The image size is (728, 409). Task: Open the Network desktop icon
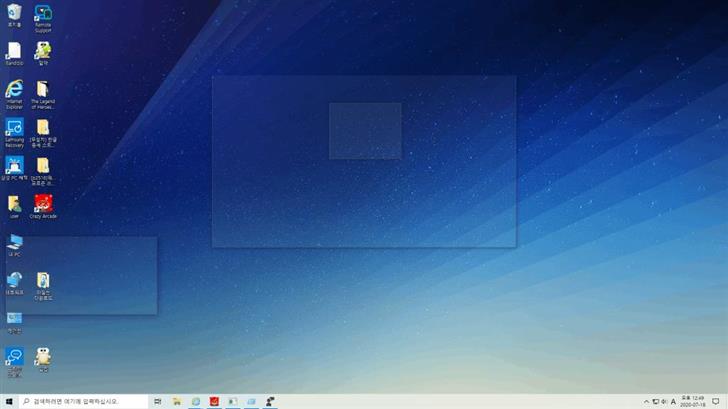pyautogui.click(x=14, y=283)
